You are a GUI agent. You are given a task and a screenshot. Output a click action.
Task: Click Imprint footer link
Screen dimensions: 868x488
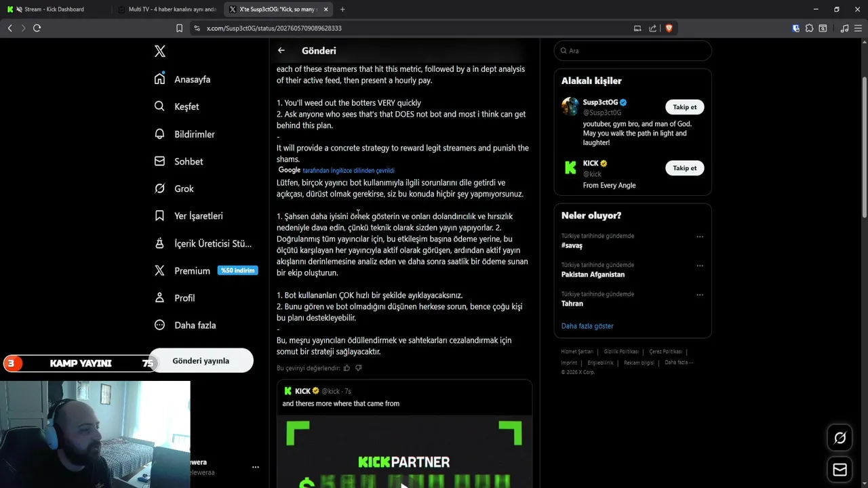click(569, 363)
